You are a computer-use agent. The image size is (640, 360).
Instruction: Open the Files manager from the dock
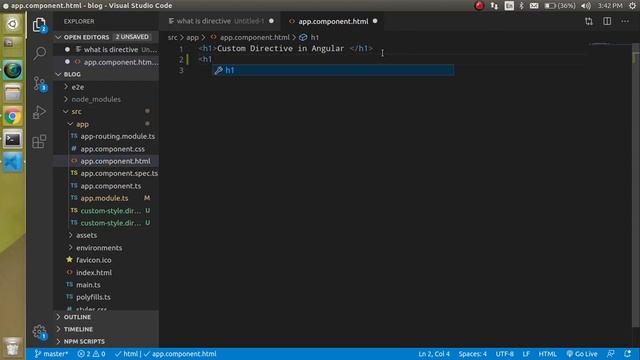coord(13,93)
